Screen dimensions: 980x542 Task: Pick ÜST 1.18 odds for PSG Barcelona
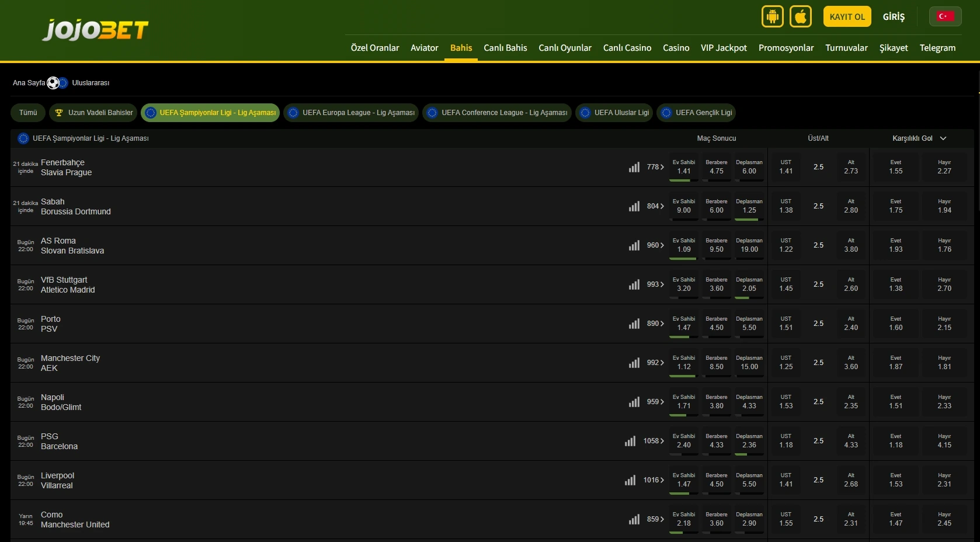coord(786,442)
